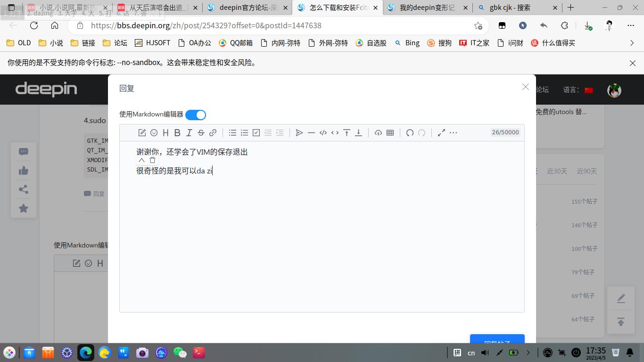The image size is (644, 362).
Task: Disable the Markdown editor switch
Action: [196, 115]
